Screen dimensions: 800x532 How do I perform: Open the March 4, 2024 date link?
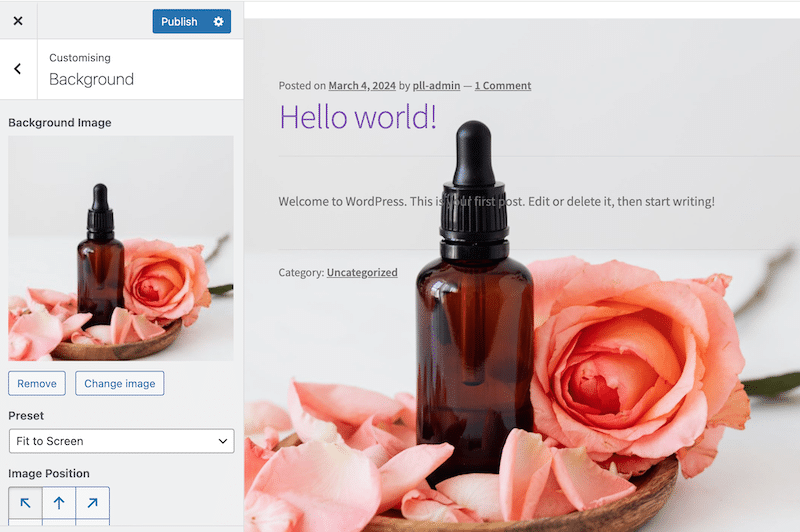pyautogui.click(x=362, y=86)
